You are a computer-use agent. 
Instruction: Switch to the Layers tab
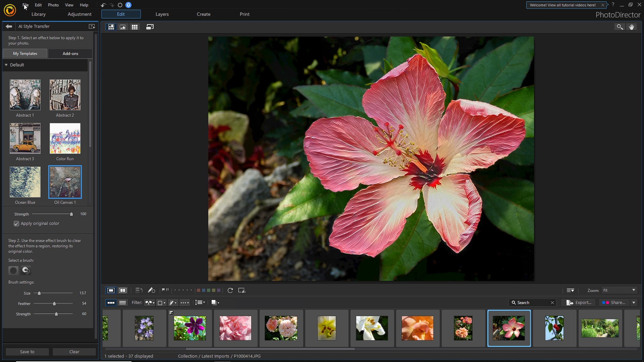(x=161, y=14)
